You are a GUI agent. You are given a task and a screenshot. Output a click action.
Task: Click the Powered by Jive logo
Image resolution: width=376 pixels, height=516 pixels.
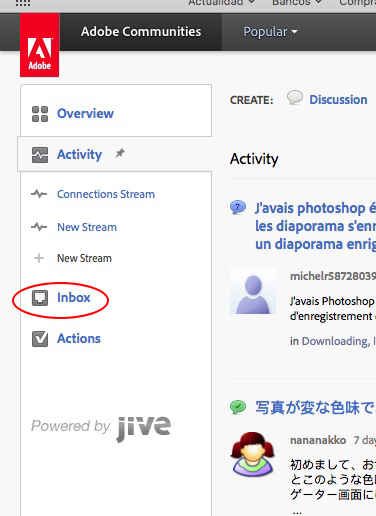[x=101, y=427]
